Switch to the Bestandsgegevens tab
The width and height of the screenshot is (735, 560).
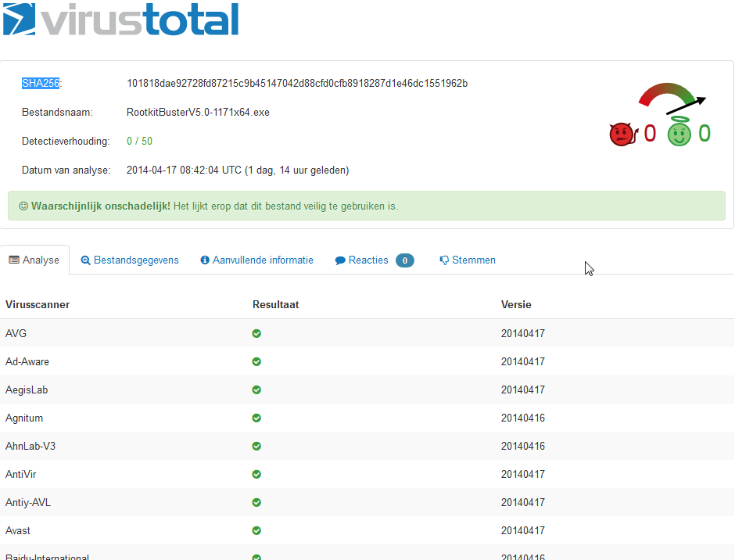click(x=130, y=260)
